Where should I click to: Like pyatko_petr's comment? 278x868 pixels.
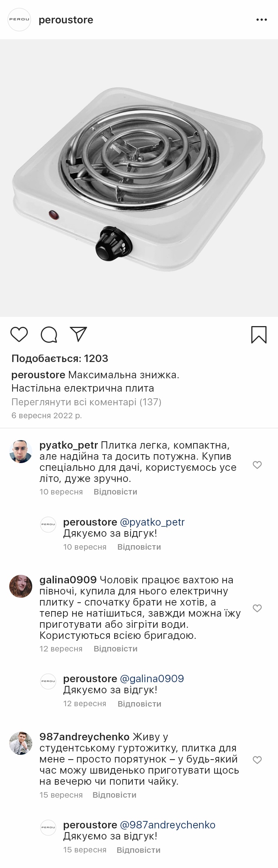click(x=257, y=465)
